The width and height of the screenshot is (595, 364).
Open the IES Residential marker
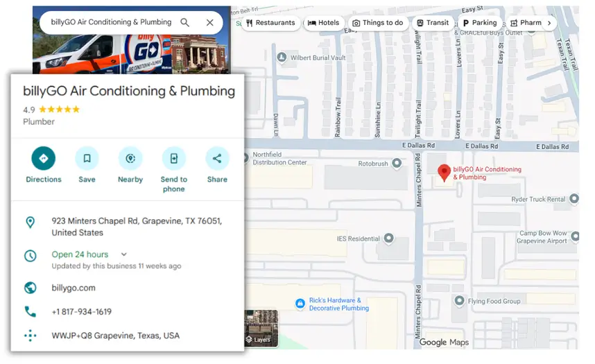388,238
